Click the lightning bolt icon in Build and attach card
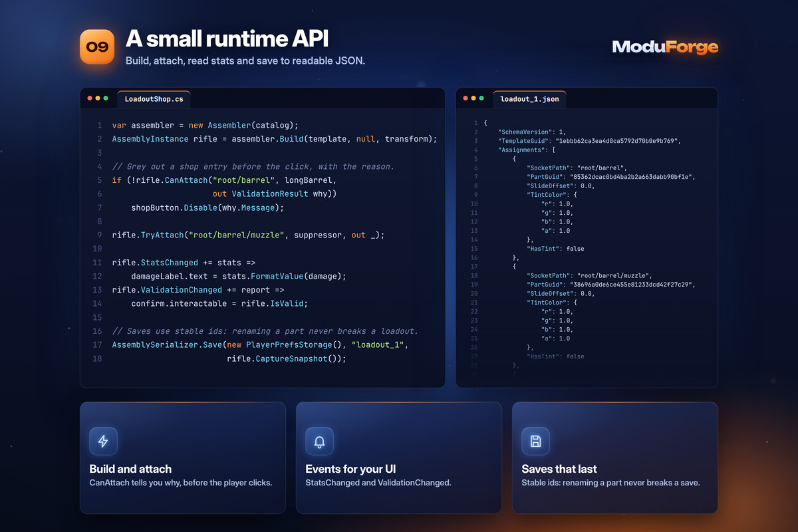The image size is (798, 532). coord(103,441)
